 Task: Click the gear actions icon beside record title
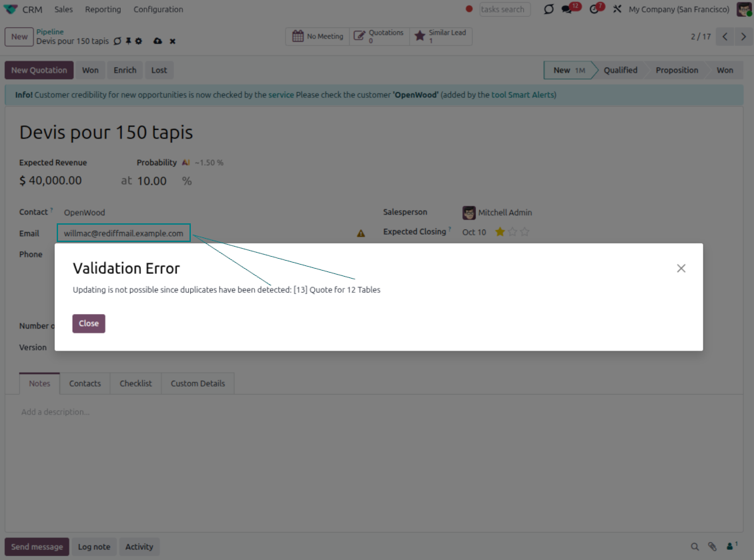(139, 41)
